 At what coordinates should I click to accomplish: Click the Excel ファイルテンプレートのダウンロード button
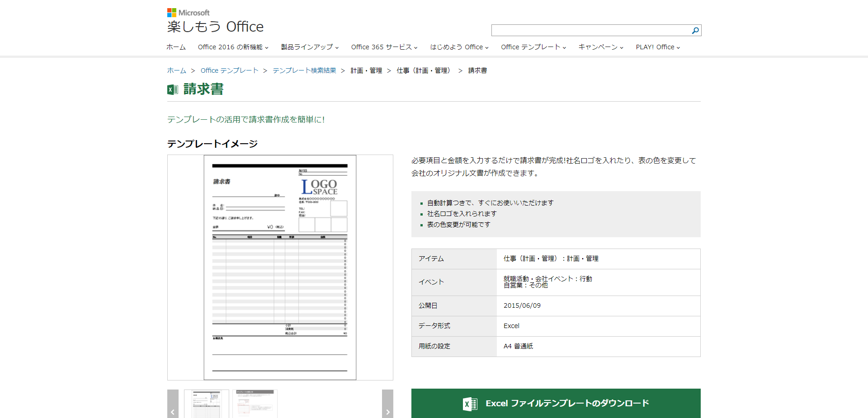[555, 404]
